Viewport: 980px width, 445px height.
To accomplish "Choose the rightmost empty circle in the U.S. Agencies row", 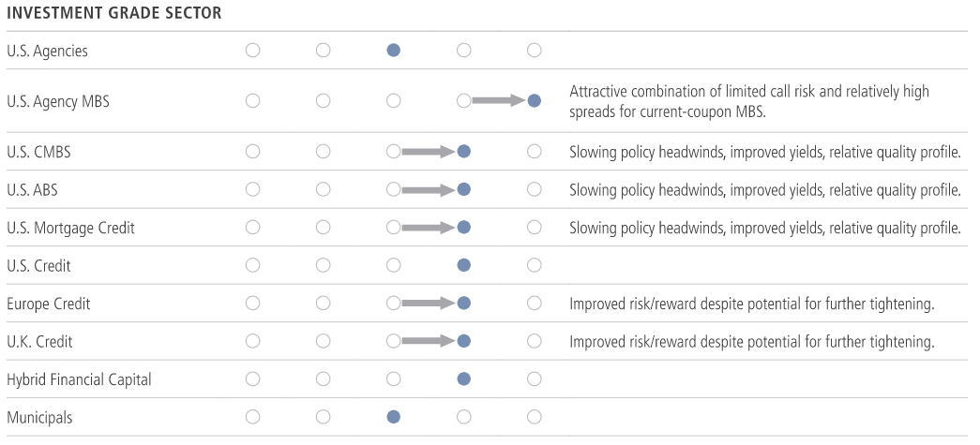I will 535,51.
